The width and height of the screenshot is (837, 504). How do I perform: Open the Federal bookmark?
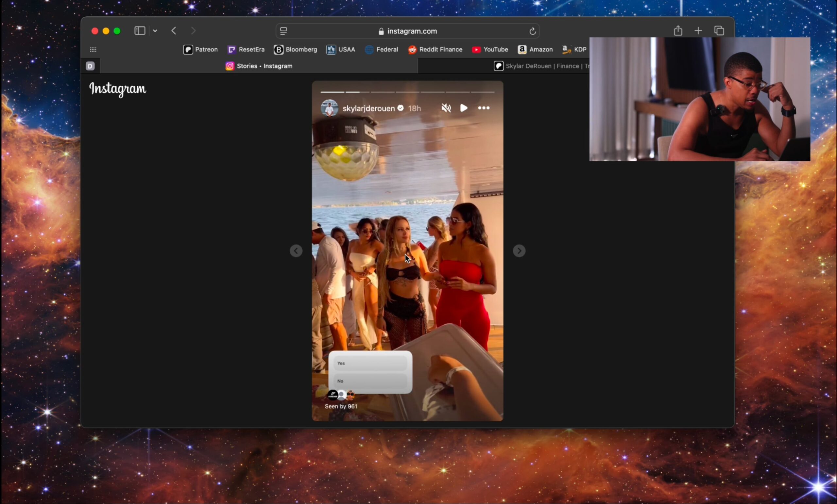pyautogui.click(x=382, y=50)
